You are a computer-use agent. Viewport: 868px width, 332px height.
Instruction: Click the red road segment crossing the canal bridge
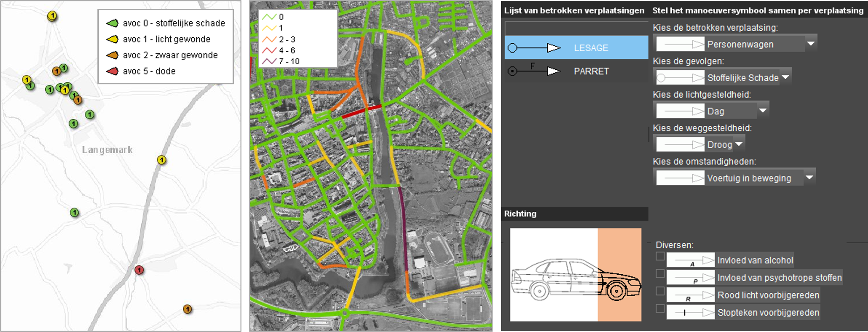(x=362, y=112)
